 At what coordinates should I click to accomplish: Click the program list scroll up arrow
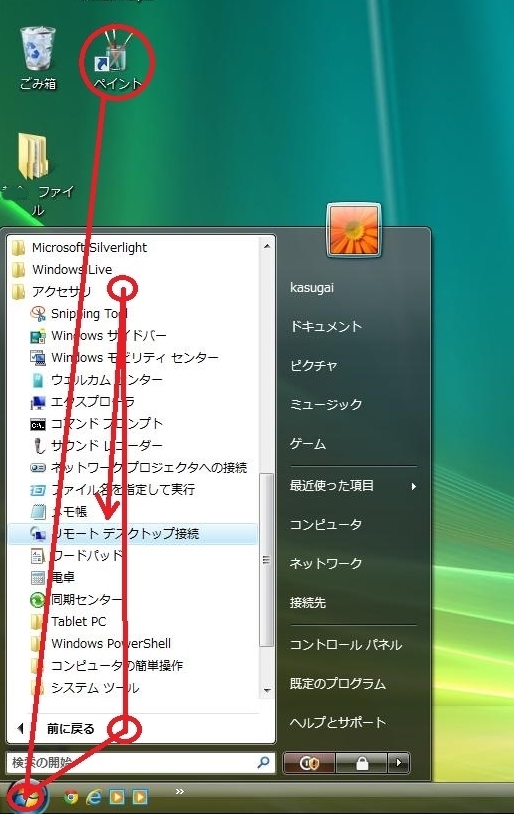click(x=267, y=246)
